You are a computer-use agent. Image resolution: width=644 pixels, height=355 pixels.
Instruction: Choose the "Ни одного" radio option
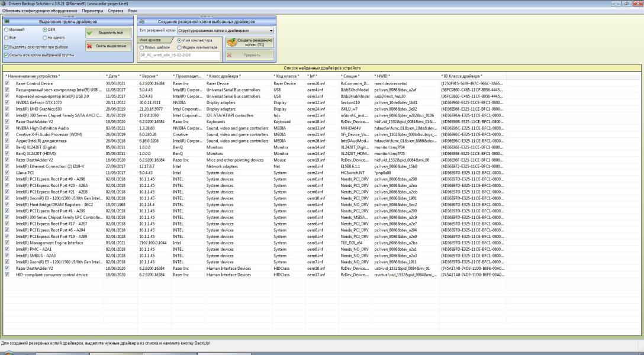[x=44, y=37]
